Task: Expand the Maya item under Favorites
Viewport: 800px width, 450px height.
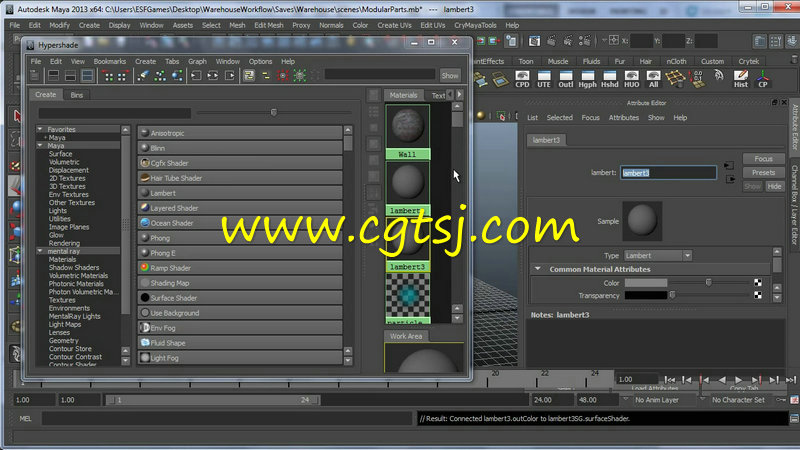Action: point(45,138)
